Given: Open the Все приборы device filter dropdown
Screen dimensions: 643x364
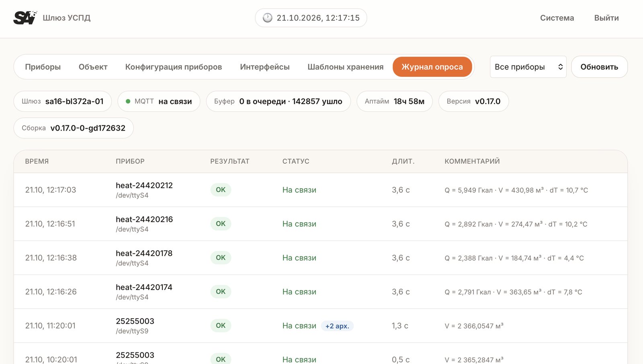Looking at the screenshot, I should click(x=528, y=67).
